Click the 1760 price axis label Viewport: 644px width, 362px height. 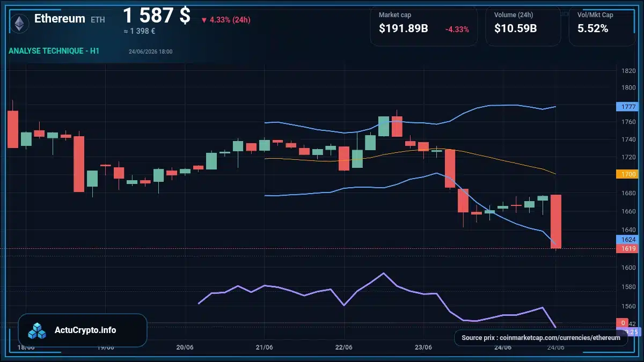pyautogui.click(x=628, y=122)
